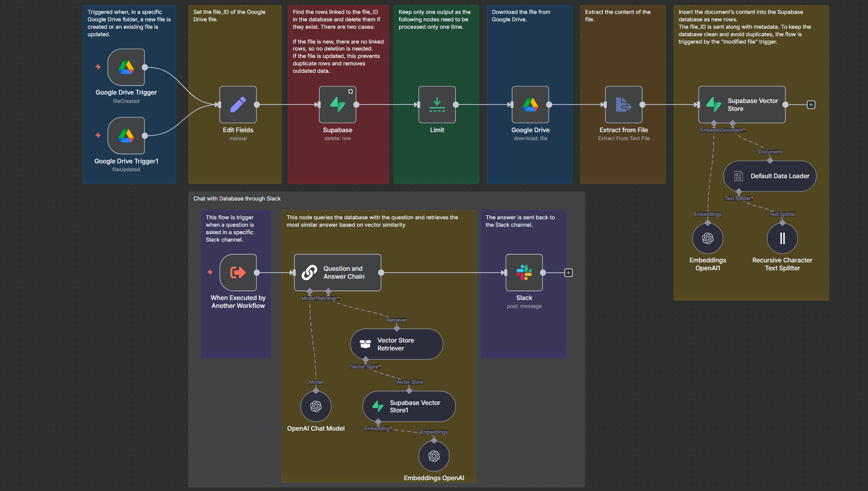The image size is (868, 491).
Task: Select the 'Set the file_ID' sticky note text
Action: (229, 16)
